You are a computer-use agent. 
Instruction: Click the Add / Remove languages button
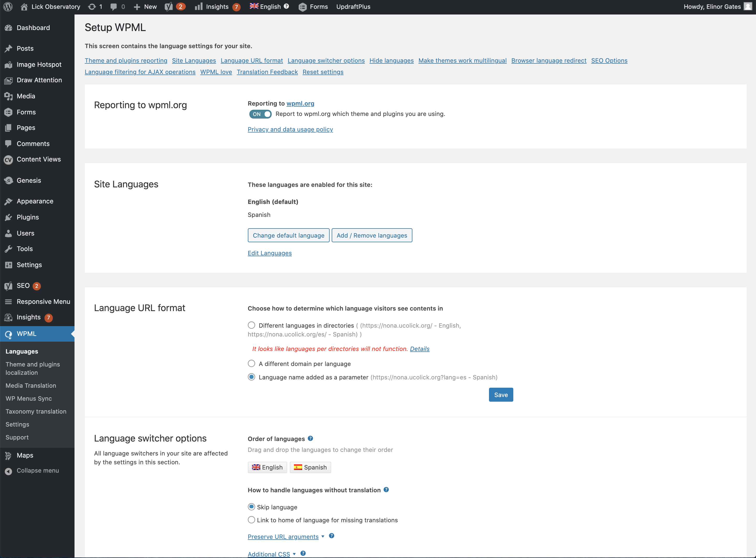coord(372,236)
